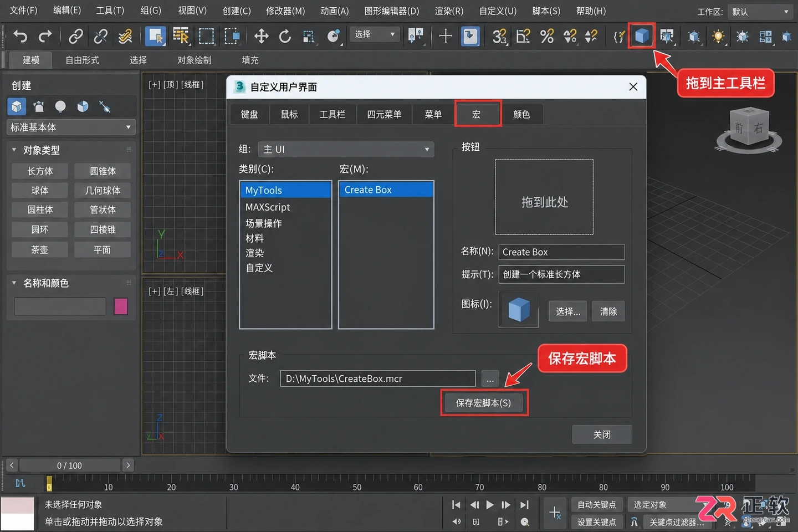The height and width of the screenshot is (532, 798).
Task: Open the 脚本(S) menu
Action: coord(546,11)
